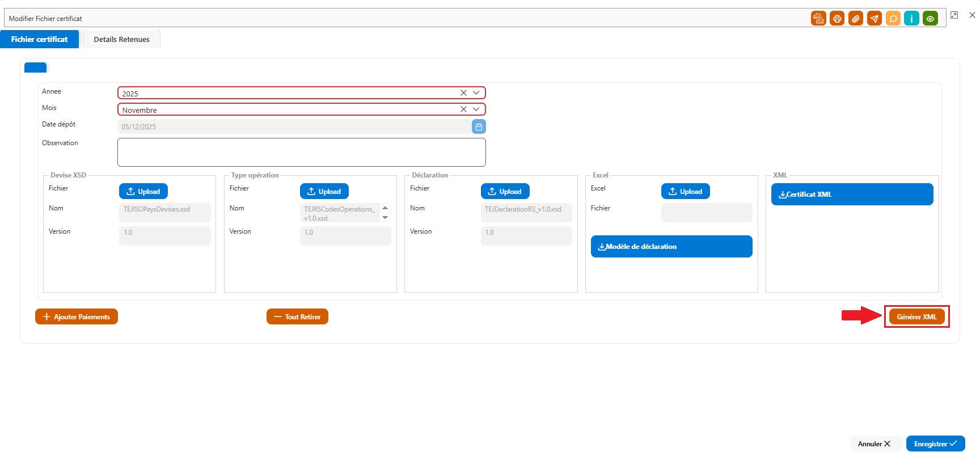Image resolution: width=980 pixels, height=452 pixels.
Task: Save with the Enregistrer button
Action: 936,443
